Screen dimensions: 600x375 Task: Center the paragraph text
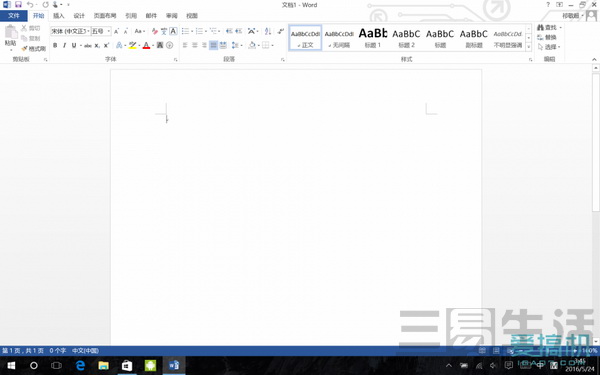[x=195, y=45]
